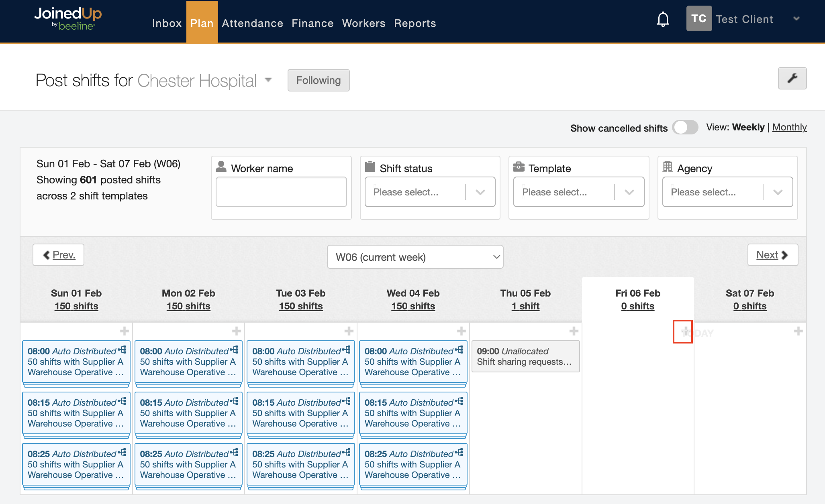Click the auto-distribute icon on Monday's 08:00 shift

pos(235,349)
